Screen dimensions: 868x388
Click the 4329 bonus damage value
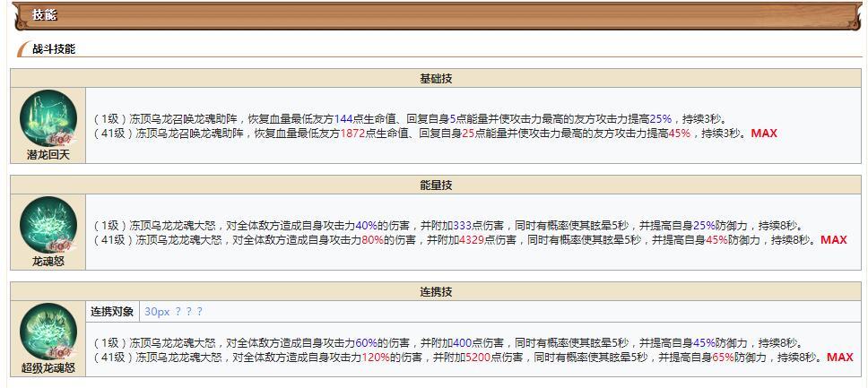pos(472,240)
